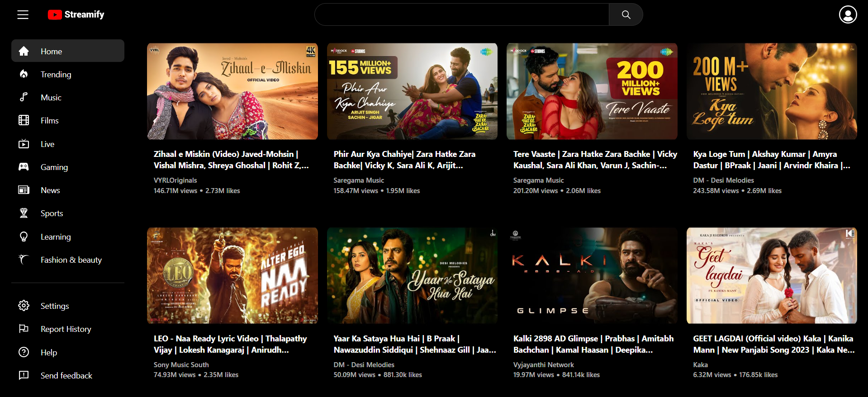Open Vyjayanthi Network channel name
868x397 pixels.
(x=543, y=364)
